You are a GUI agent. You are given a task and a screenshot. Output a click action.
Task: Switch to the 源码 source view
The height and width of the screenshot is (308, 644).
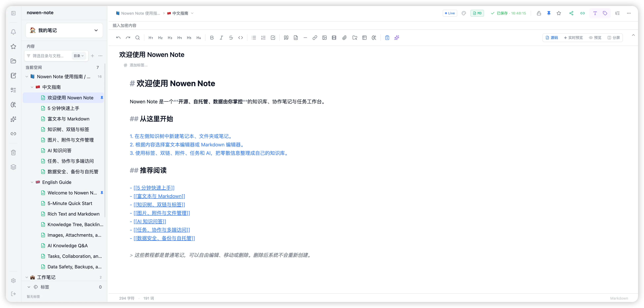(552, 38)
